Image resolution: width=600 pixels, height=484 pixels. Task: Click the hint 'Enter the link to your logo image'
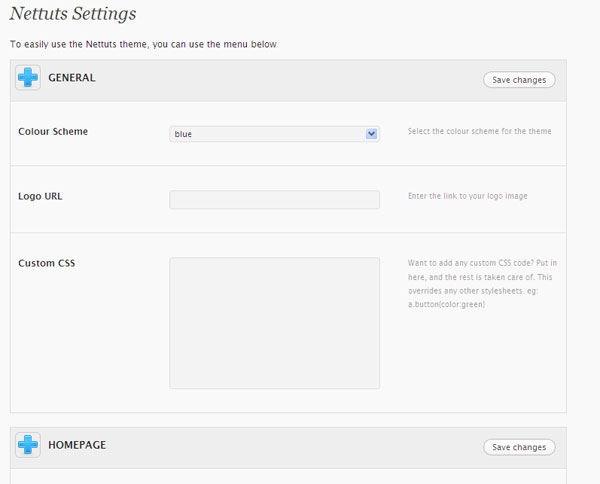point(468,196)
